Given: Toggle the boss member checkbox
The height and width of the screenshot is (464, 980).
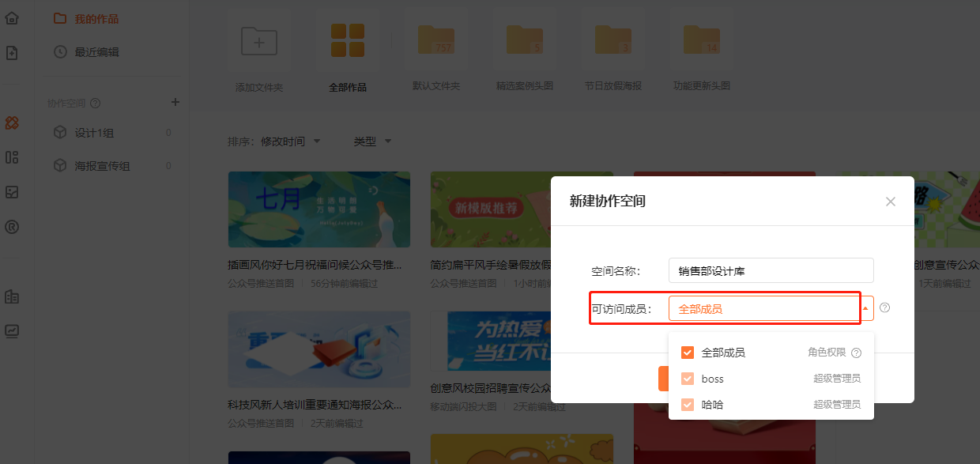Looking at the screenshot, I should [688, 379].
